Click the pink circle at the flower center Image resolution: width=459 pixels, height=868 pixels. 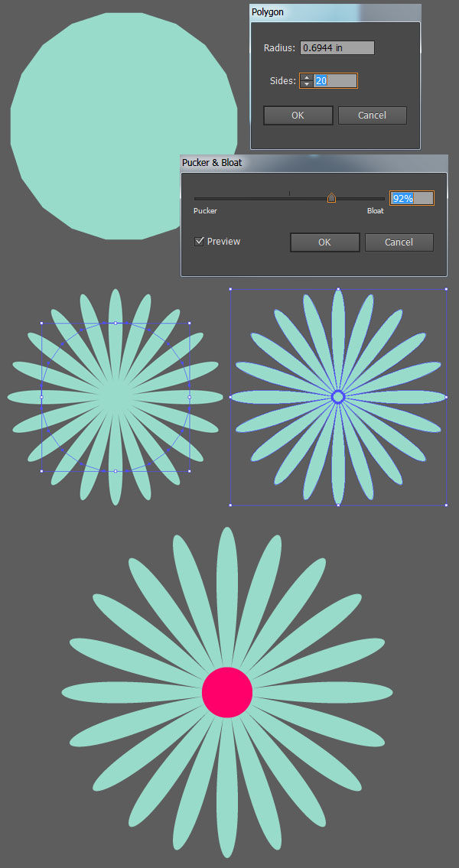(x=227, y=692)
